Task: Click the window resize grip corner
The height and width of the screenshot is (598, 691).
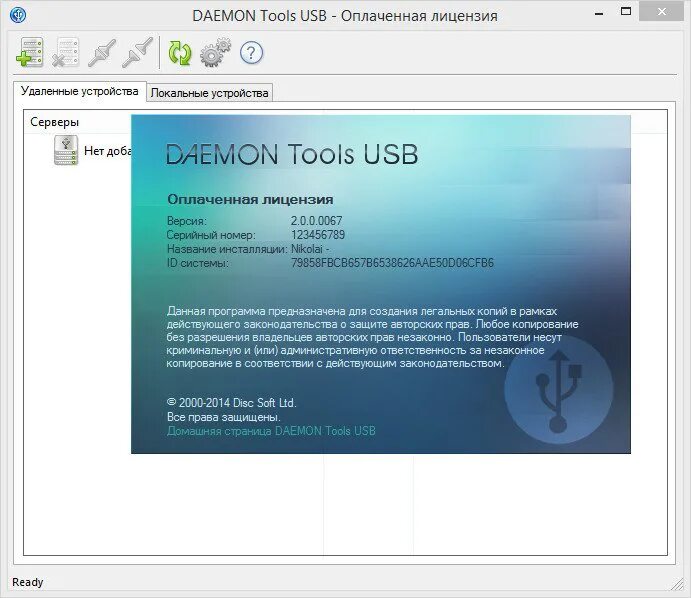Action: 677,584
